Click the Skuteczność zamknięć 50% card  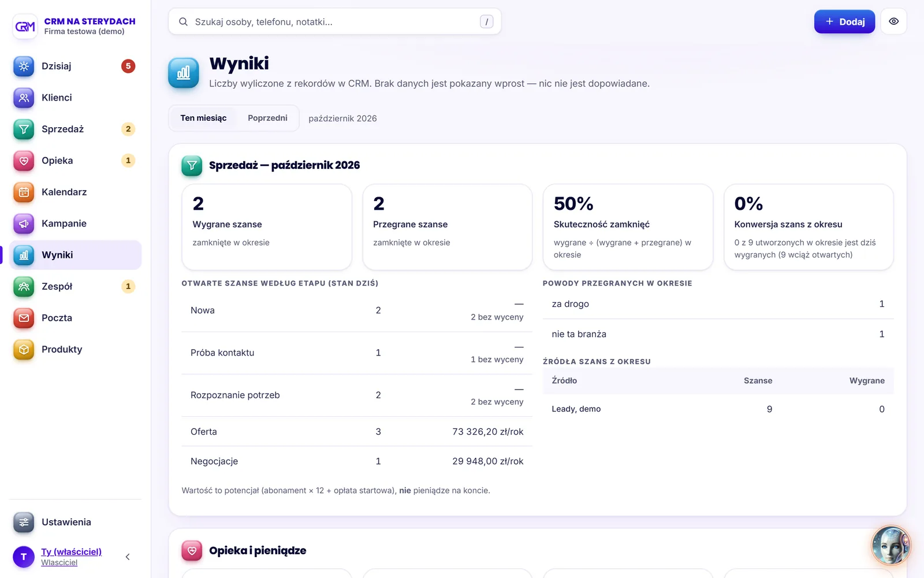pos(628,227)
